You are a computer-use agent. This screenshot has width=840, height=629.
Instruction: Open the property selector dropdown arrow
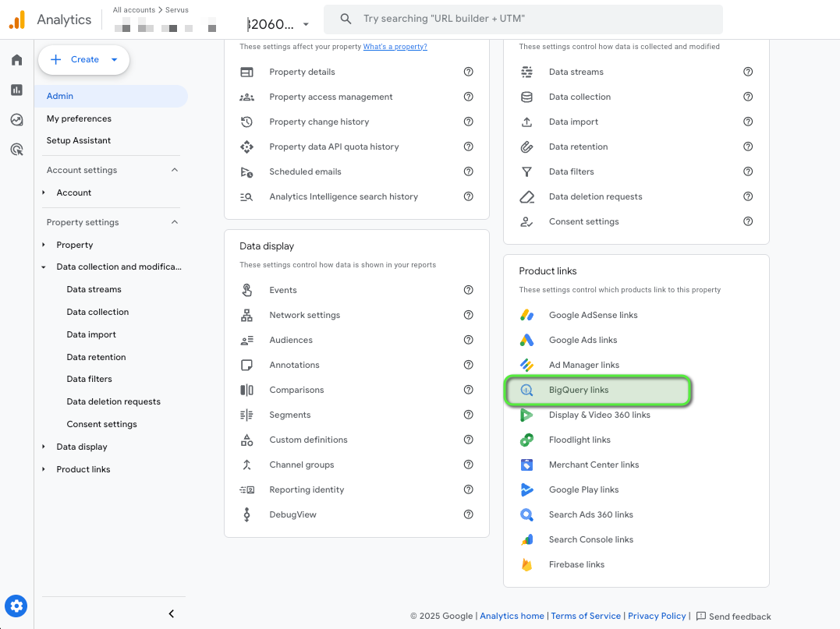pos(306,24)
